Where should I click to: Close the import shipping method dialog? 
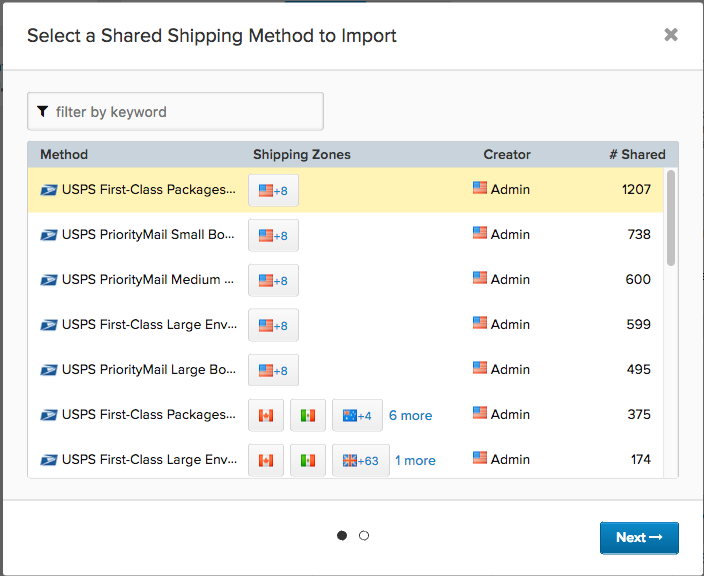click(x=671, y=35)
